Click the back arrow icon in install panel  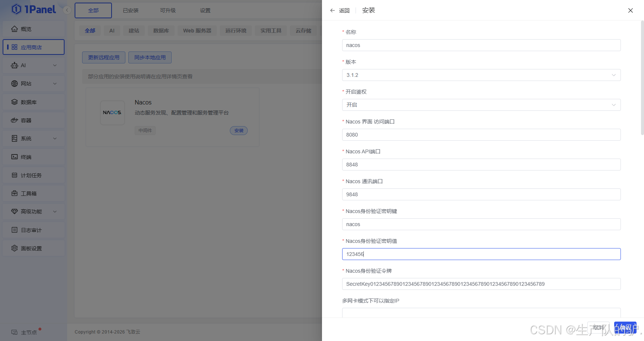click(x=332, y=10)
